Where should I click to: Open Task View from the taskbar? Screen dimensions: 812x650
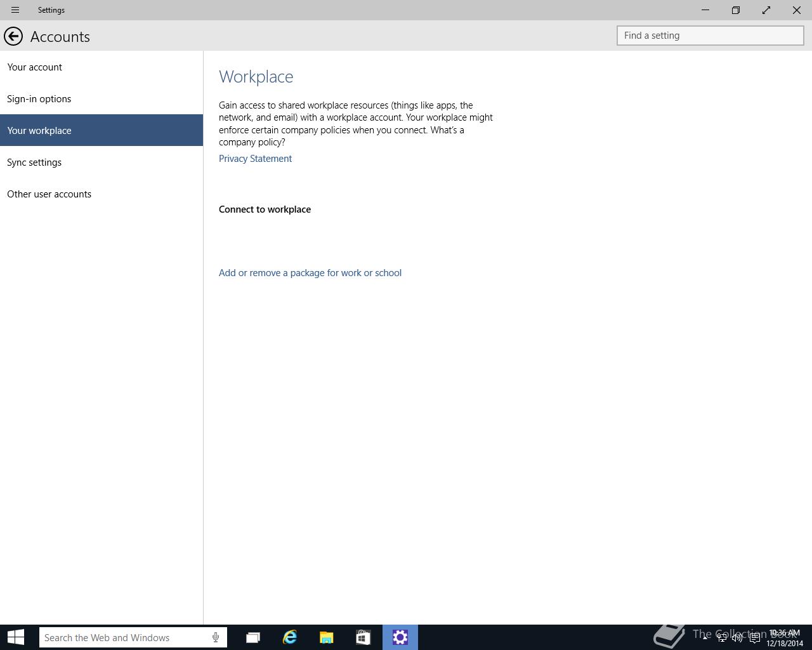pos(253,637)
